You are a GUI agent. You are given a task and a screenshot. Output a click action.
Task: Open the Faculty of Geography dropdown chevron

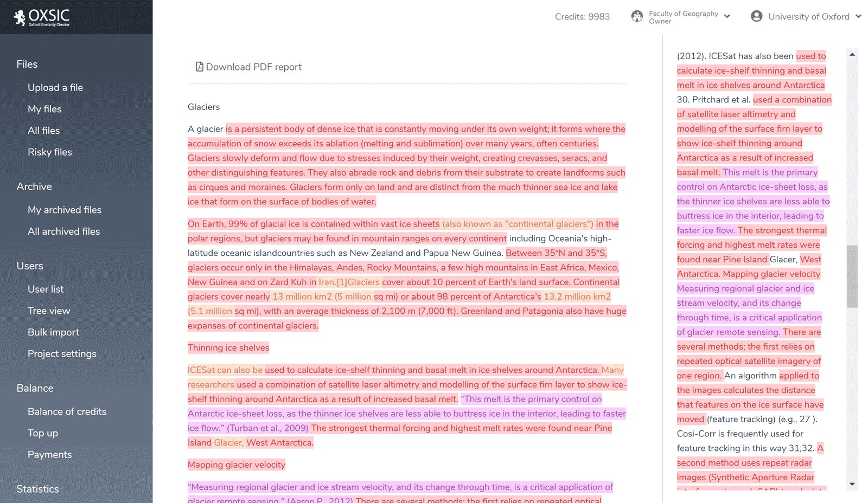point(726,17)
